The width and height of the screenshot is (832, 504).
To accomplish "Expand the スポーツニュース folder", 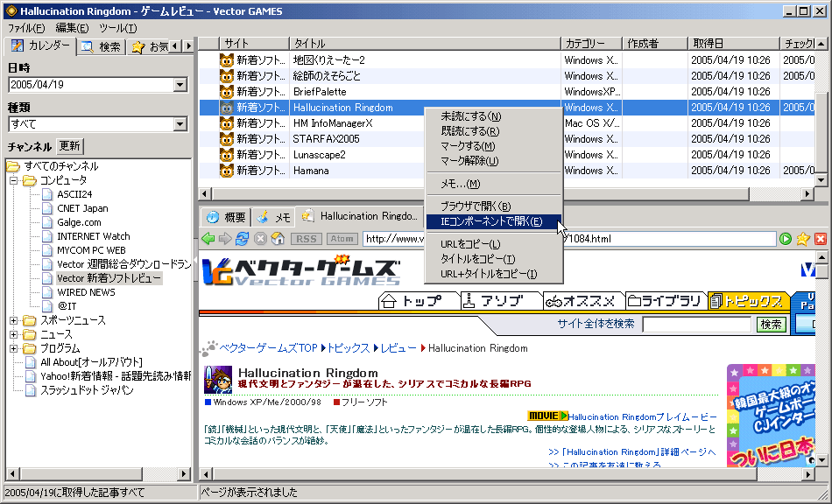I will pos(14,320).
